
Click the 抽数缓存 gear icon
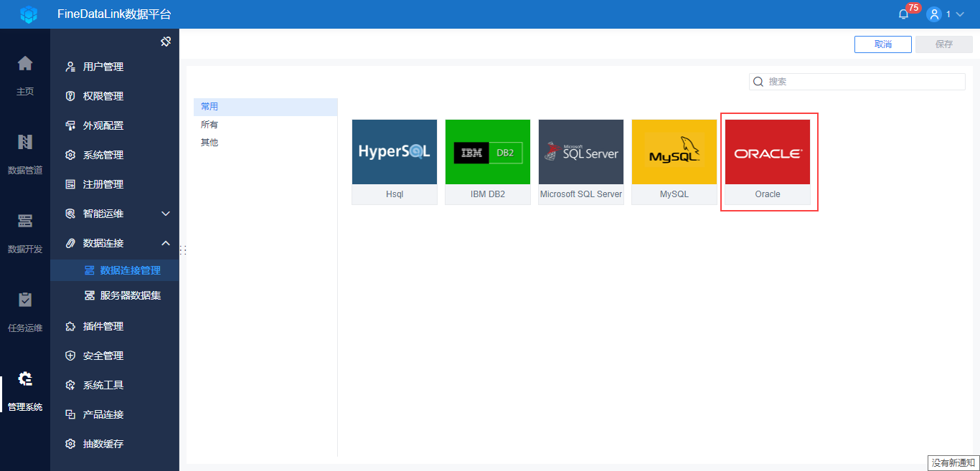tap(70, 444)
